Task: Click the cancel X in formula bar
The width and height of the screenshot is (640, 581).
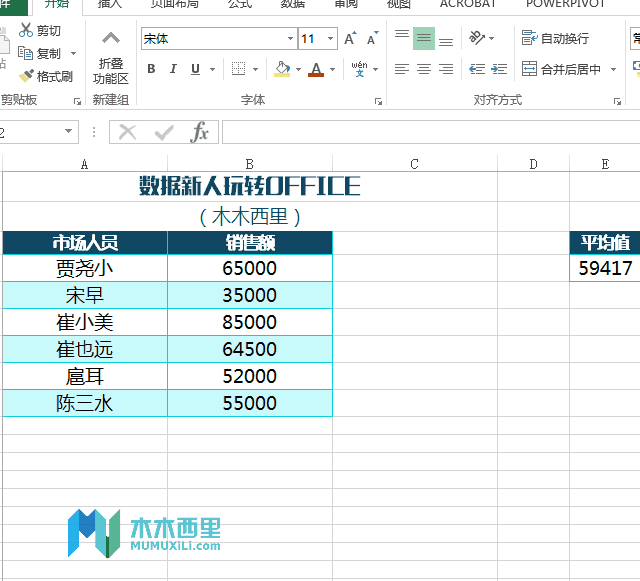Action: [x=127, y=132]
